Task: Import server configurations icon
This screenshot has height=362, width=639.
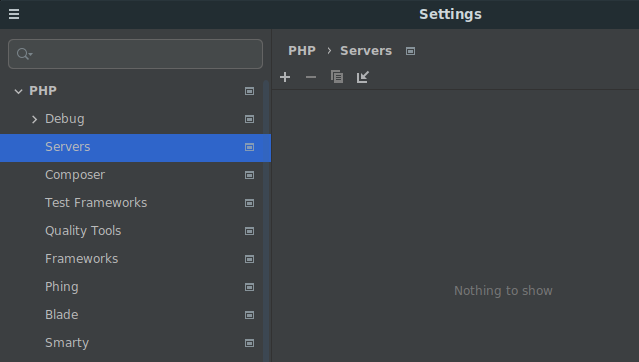Action: coord(363,77)
